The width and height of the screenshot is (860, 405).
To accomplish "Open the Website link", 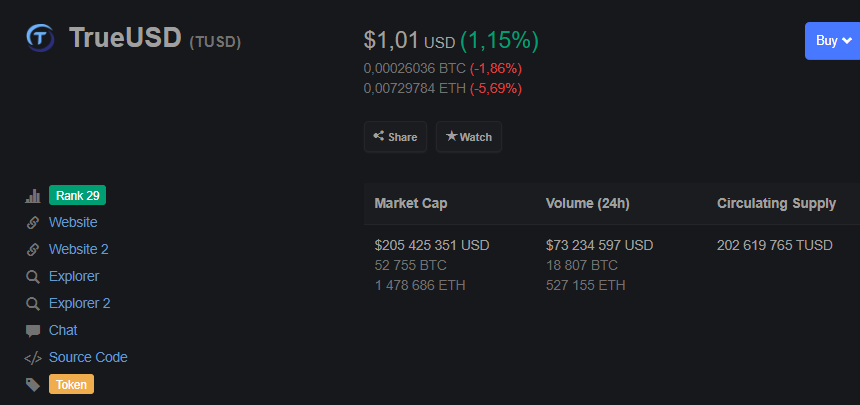I will [73, 222].
